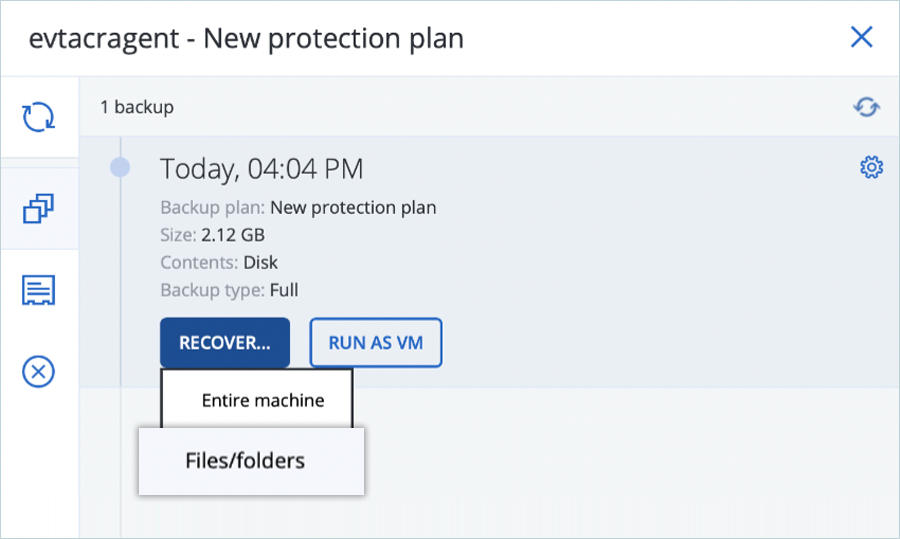Open the gear settings for this backup
Viewport: 900px width, 539px height.
pyautogui.click(x=871, y=168)
